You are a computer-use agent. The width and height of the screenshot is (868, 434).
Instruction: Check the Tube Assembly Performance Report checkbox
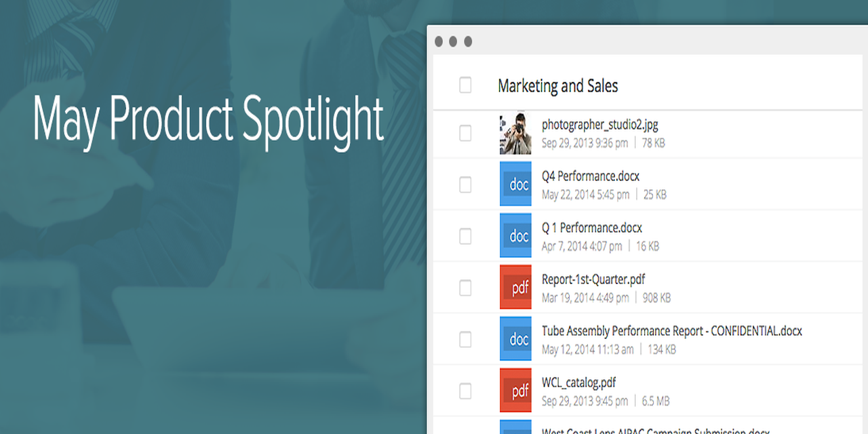465,339
